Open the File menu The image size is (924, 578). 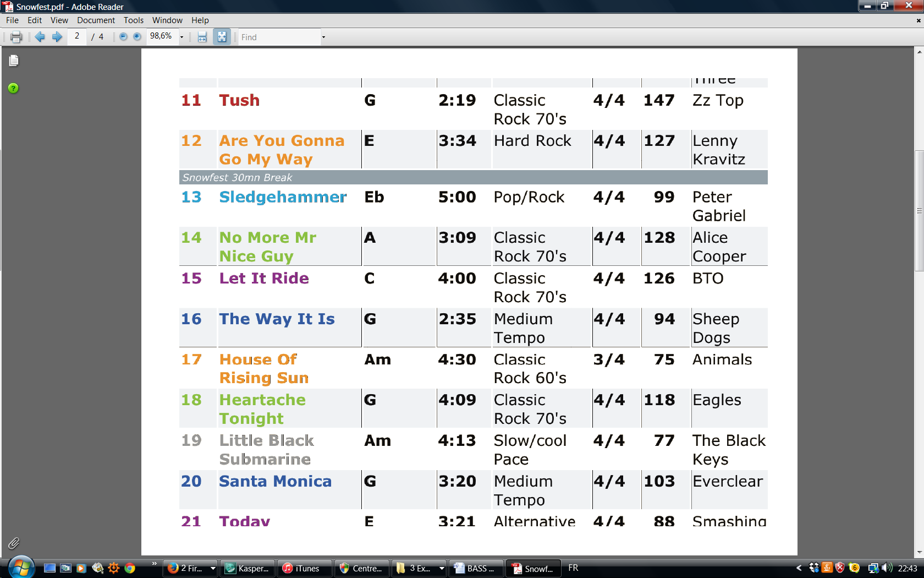12,20
